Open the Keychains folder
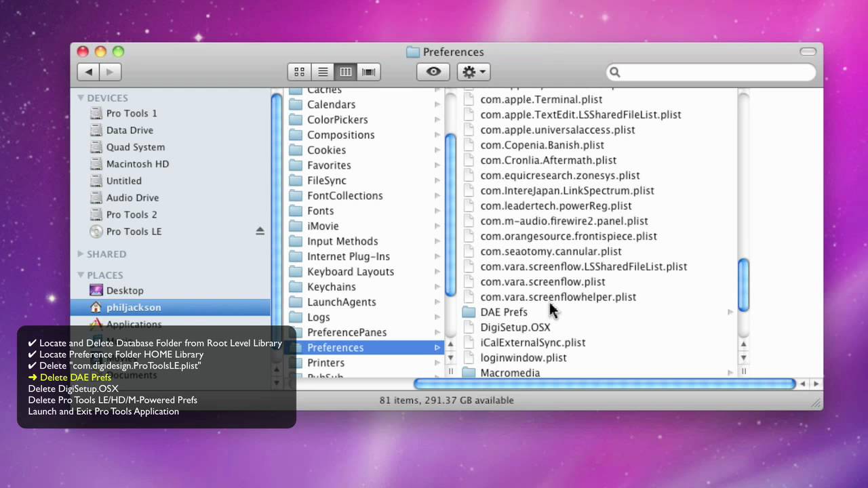 [331, 287]
